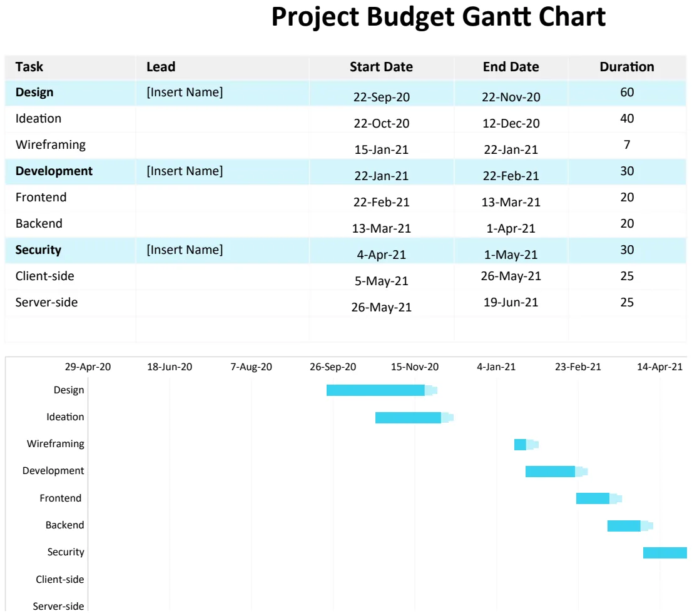Select end date 1-Apr-21
Image resolution: width=692 pixels, height=616 pixels.
tap(511, 228)
